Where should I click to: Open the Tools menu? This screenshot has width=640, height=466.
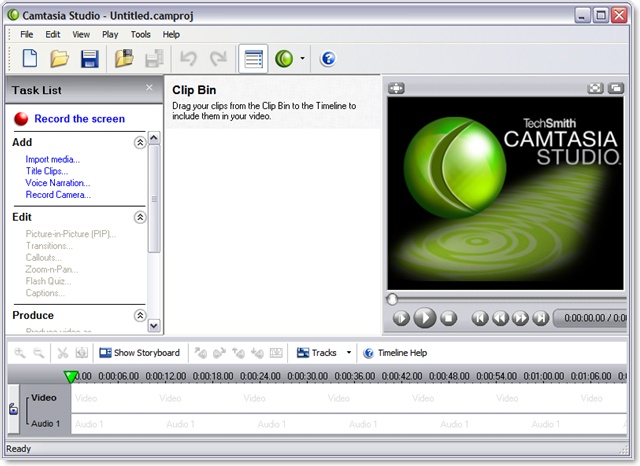(140, 34)
